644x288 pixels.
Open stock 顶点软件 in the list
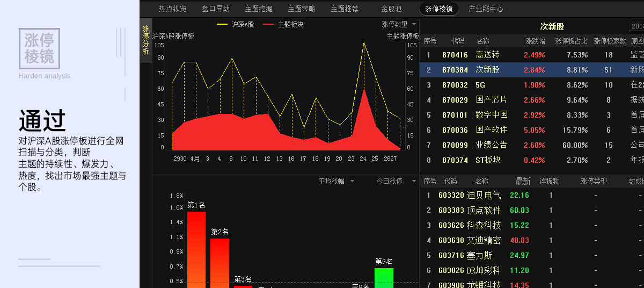coord(484,211)
